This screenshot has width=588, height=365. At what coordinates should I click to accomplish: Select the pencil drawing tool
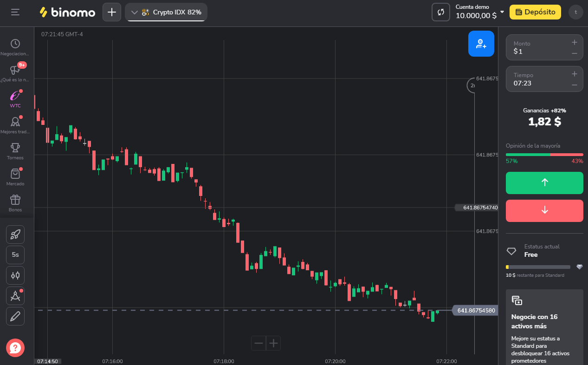[15, 316]
